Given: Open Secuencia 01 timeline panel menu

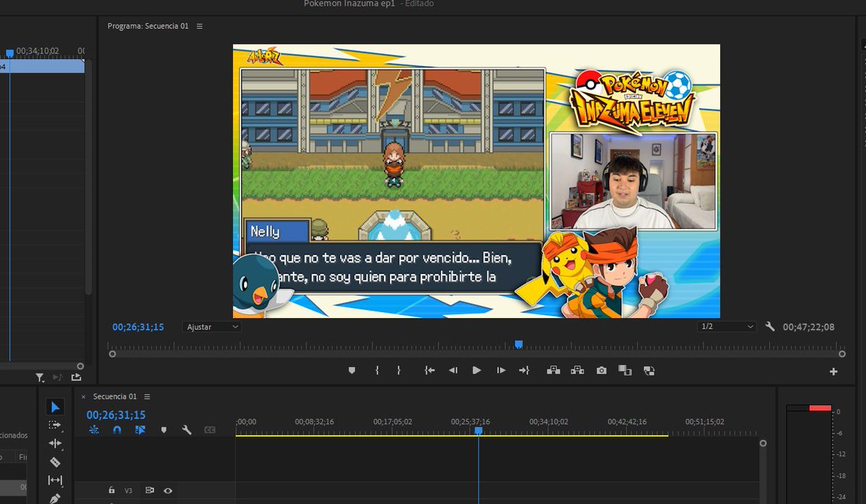Looking at the screenshot, I should pyautogui.click(x=147, y=397).
